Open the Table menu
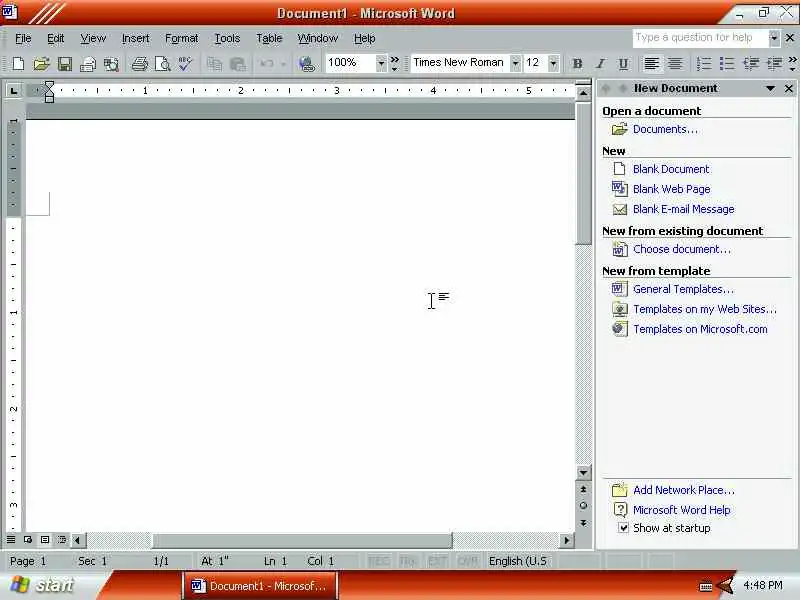 (x=269, y=38)
